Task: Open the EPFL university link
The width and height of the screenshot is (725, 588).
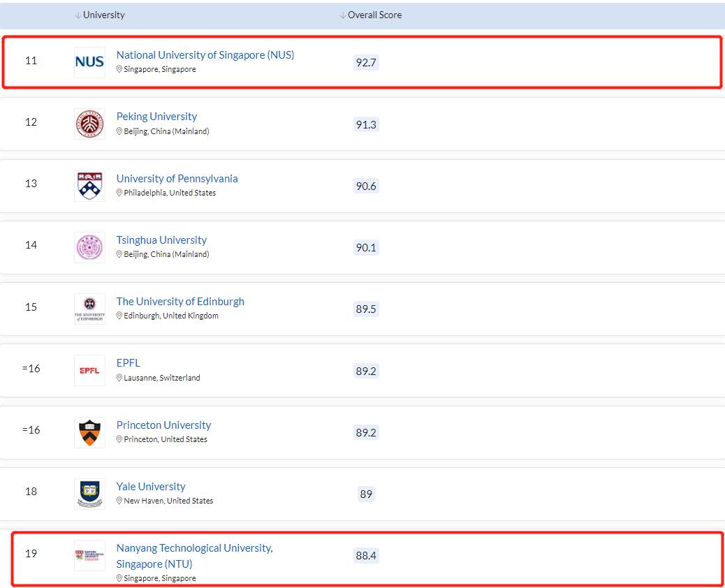Action: tap(128, 363)
